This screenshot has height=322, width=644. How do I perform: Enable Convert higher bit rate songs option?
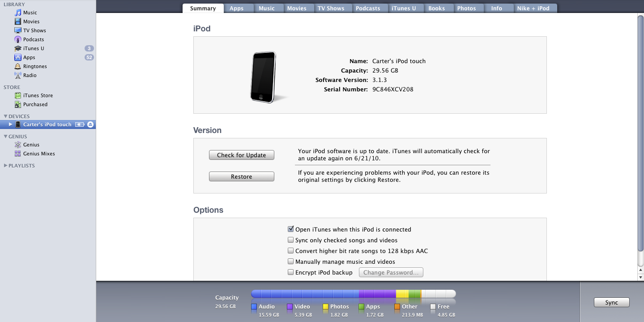point(291,251)
